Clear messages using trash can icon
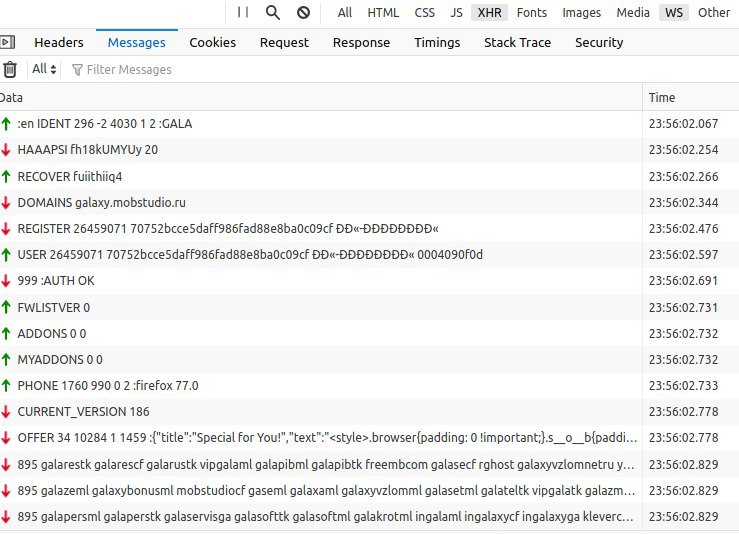The width and height of the screenshot is (739, 534). point(9,69)
